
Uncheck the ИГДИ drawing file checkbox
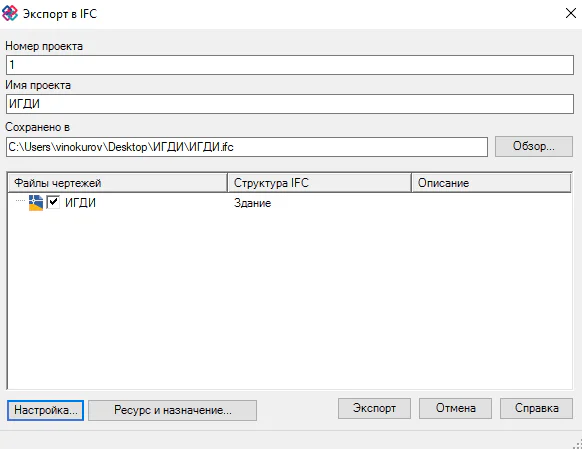(x=53, y=202)
